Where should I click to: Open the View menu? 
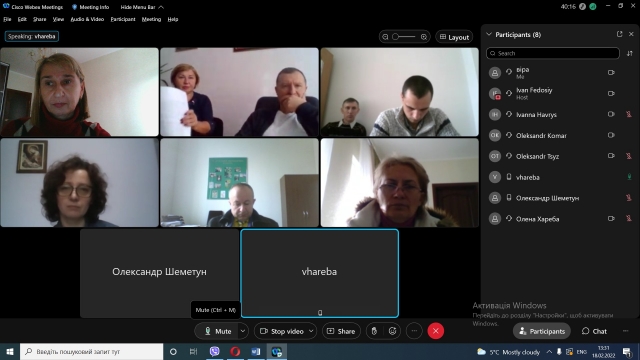point(58,19)
